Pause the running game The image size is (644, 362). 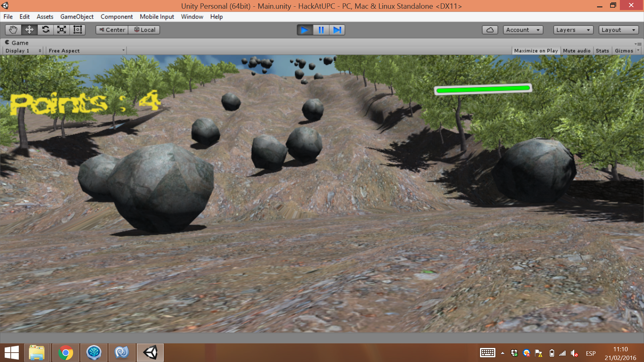pos(321,30)
